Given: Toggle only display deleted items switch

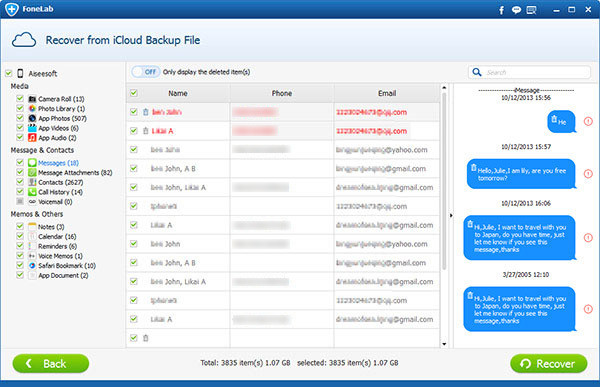Looking at the screenshot, I should point(146,72).
